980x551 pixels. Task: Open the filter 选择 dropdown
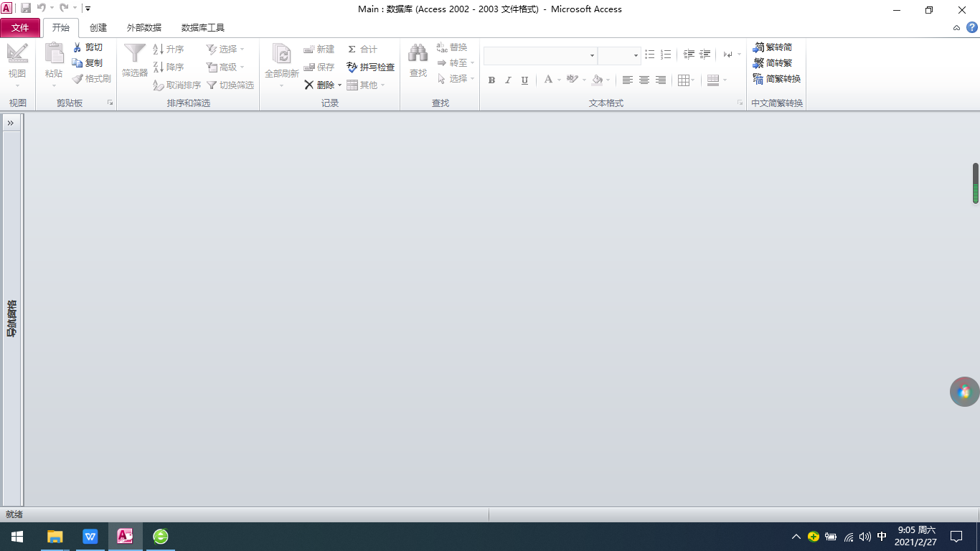pyautogui.click(x=225, y=50)
